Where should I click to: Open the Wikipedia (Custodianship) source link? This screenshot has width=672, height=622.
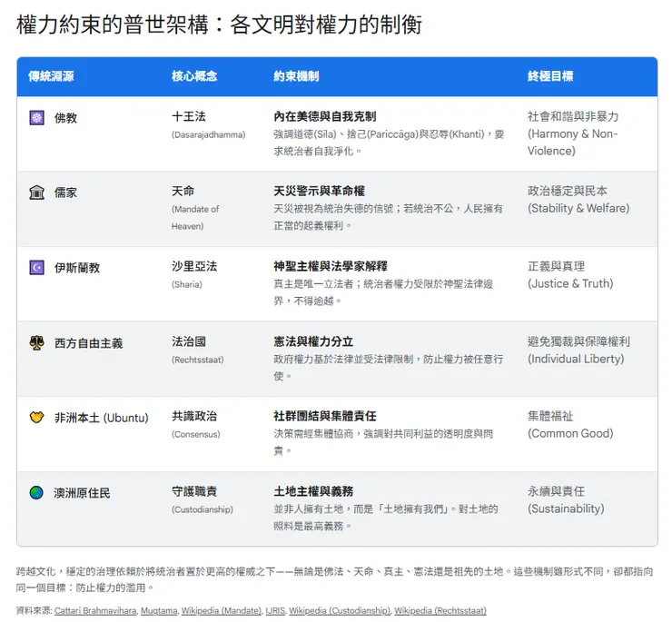click(340, 610)
